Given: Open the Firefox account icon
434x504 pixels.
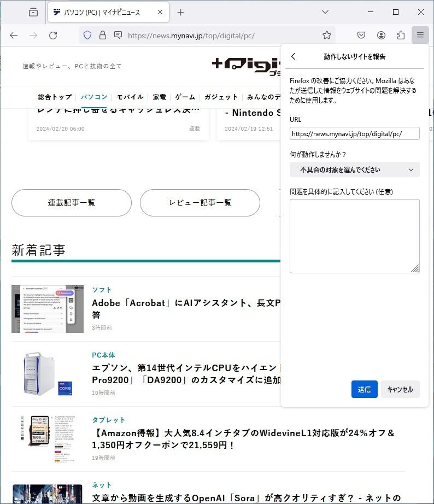Looking at the screenshot, I should pos(381,35).
